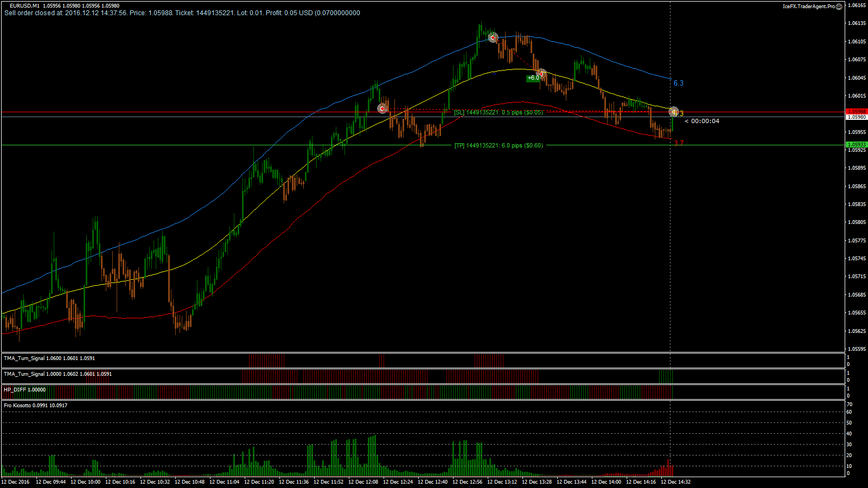Select the latest close arrow at current candle

(674, 112)
